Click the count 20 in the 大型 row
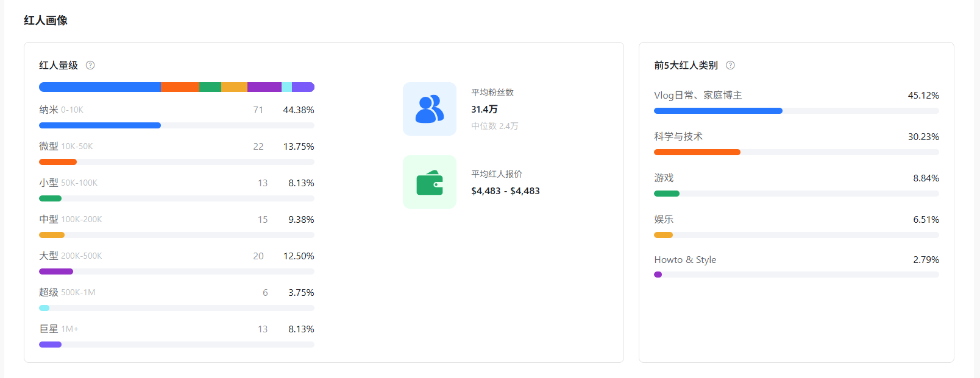The image size is (980, 378). pyautogui.click(x=258, y=256)
